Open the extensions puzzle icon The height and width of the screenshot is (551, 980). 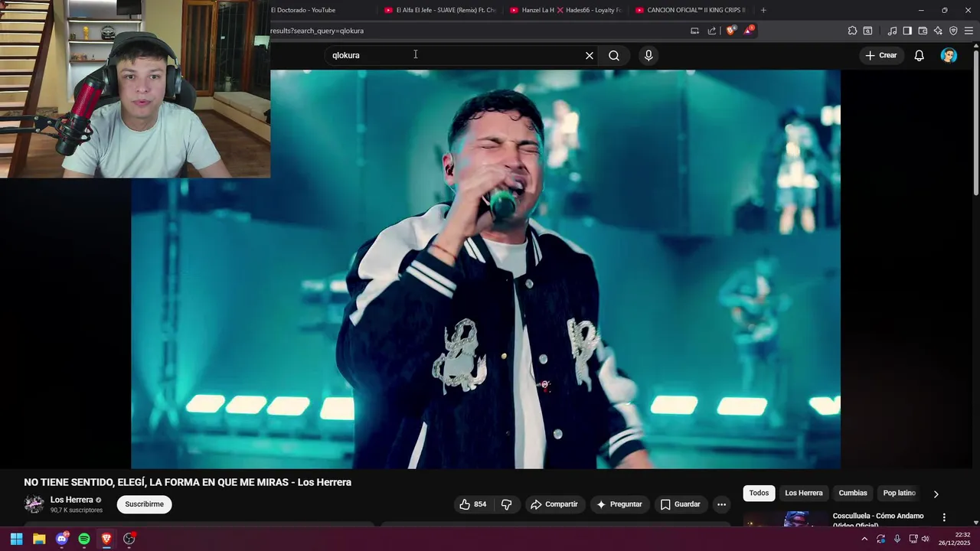(x=852, y=31)
